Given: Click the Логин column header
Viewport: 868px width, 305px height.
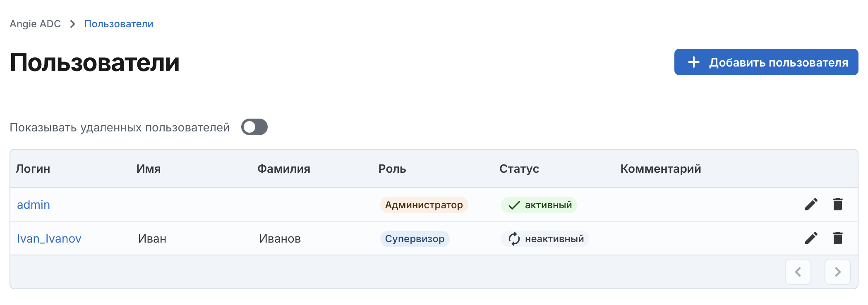Looking at the screenshot, I should [33, 169].
